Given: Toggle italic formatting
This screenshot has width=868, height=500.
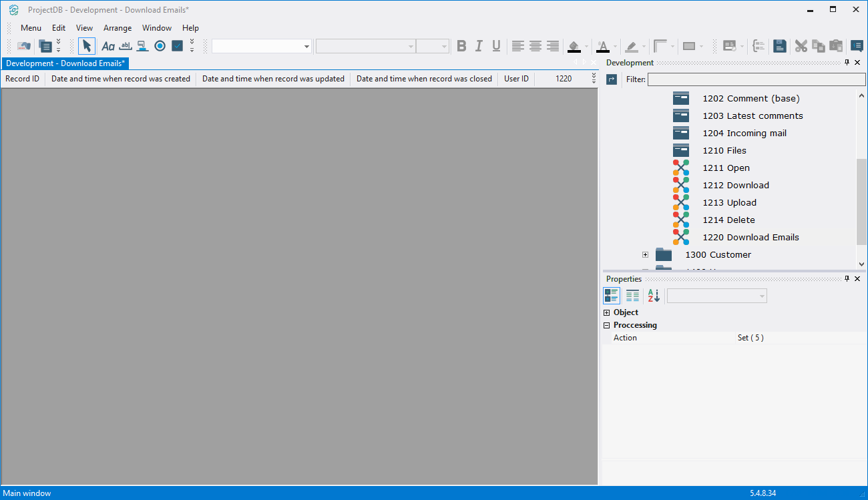Looking at the screenshot, I should [x=479, y=46].
